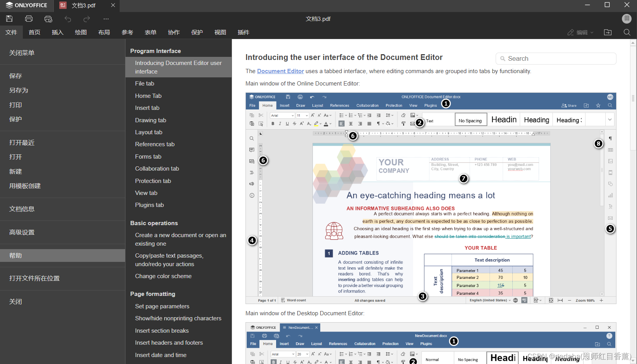Close the 文档3.pdf document tab

[113, 5]
